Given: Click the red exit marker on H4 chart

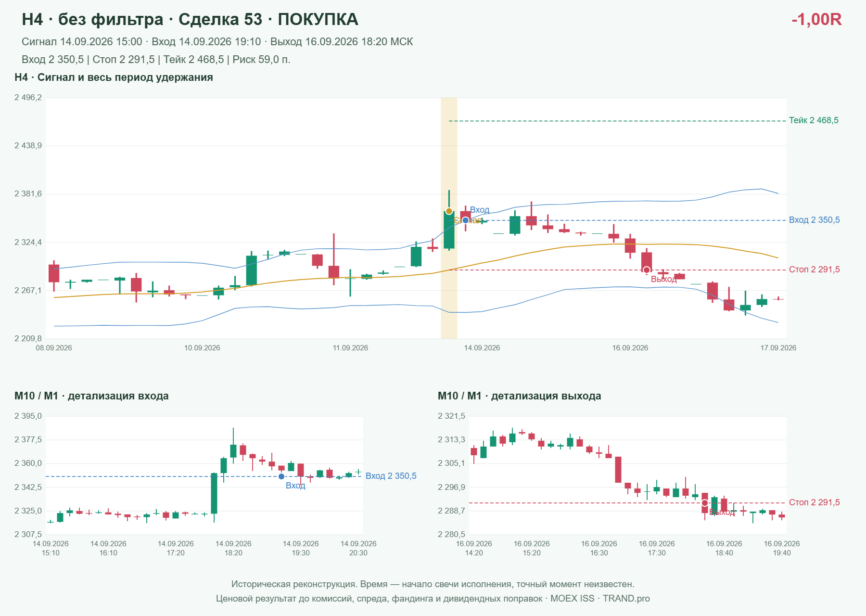Looking at the screenshot, I should 647,270.
